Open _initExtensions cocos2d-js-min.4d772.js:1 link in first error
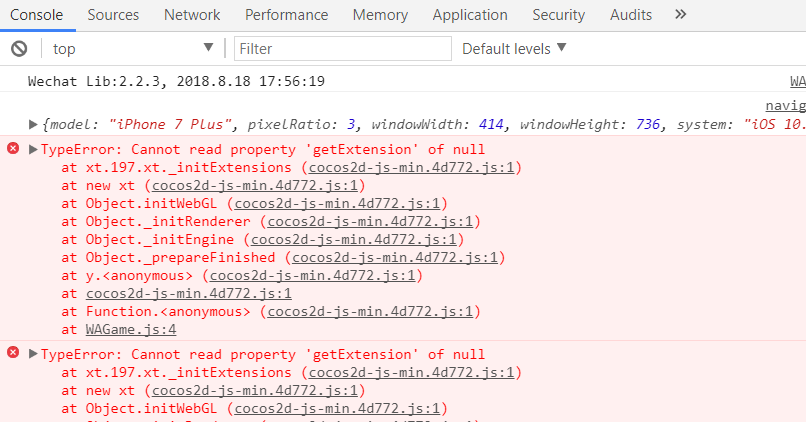806x422 pixels. click(411, 168)
